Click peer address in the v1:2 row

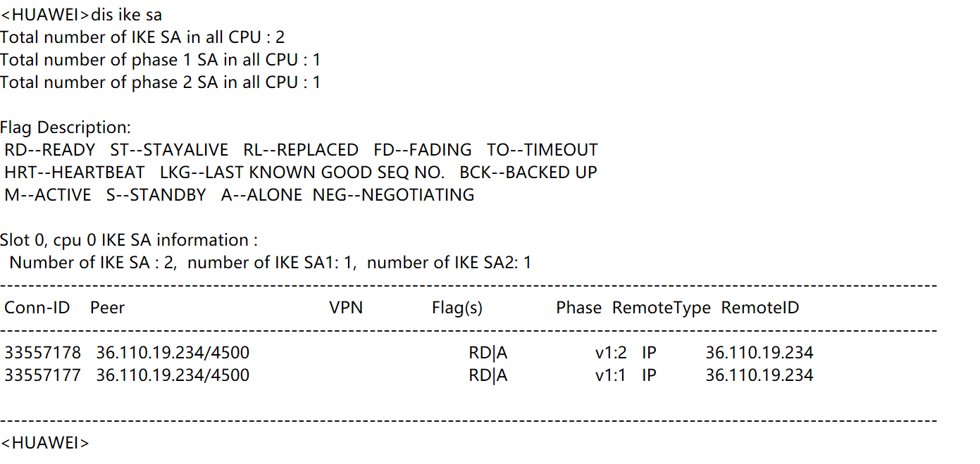[x=173, y=353]
